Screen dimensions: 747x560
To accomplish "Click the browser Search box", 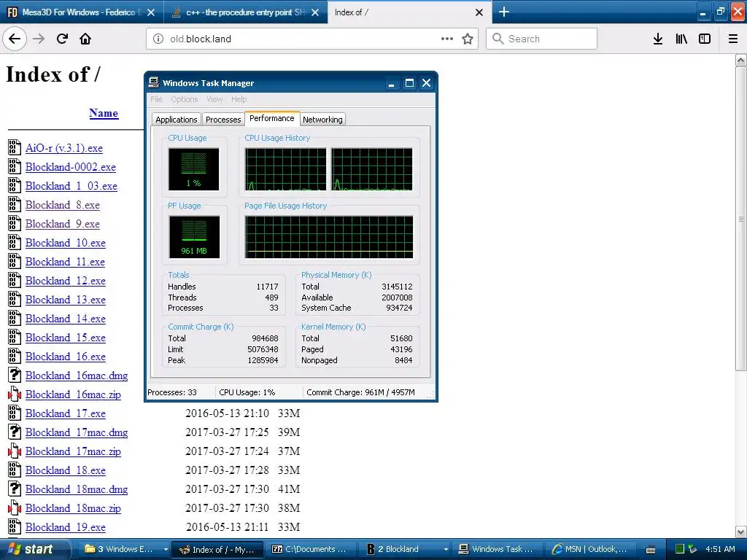I will (541, 39).
